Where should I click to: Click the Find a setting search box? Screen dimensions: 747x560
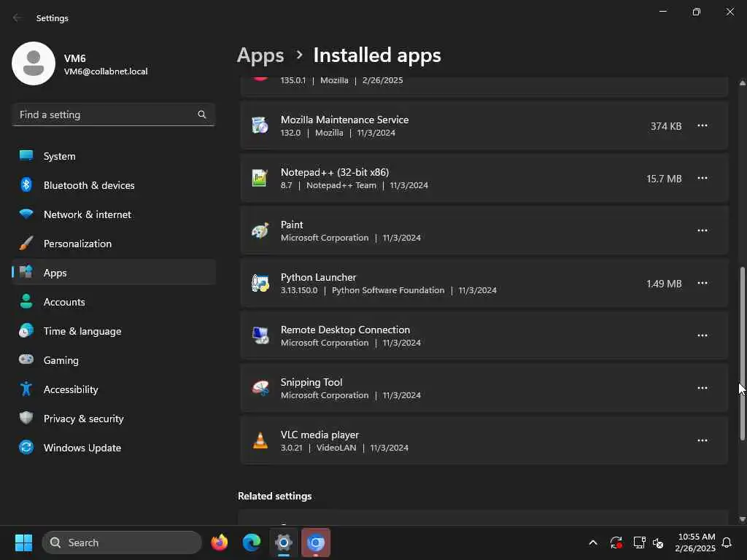click(106, 114)
